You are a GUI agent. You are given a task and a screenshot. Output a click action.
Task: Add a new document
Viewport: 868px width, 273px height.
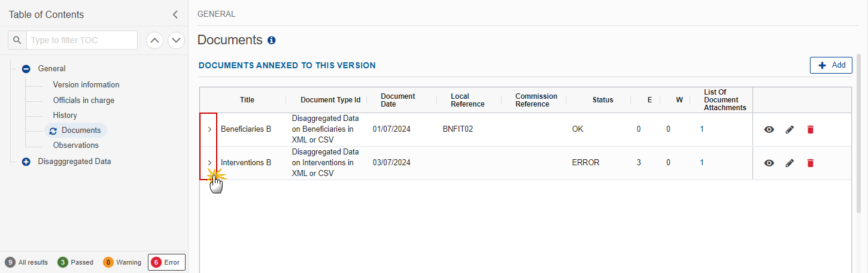[831, 65]
